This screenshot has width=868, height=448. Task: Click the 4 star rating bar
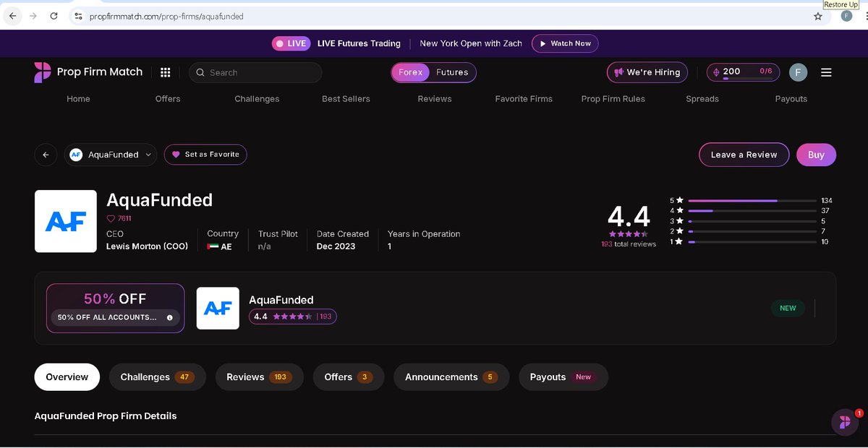752,210
